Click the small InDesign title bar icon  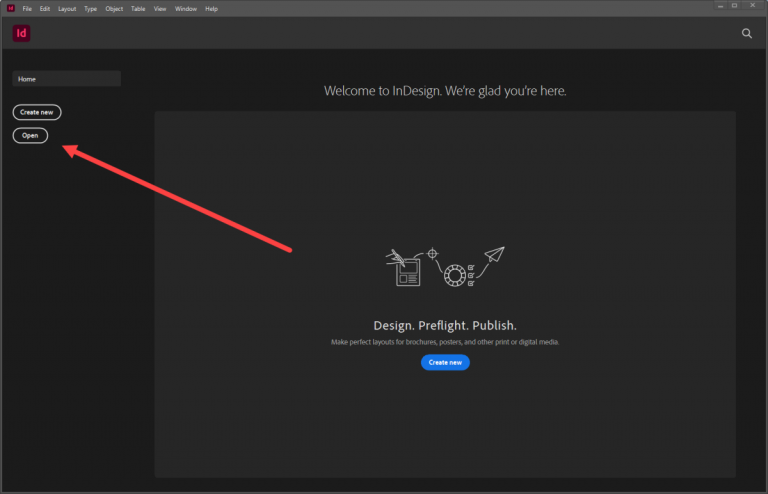(x=10, y=8)
